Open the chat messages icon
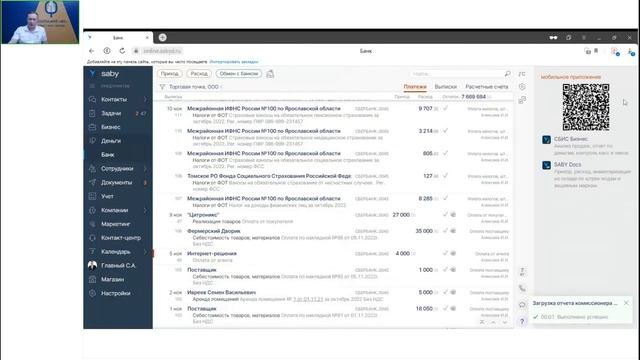The height and width of the screenshot is (360, 640). coord(522,305)
